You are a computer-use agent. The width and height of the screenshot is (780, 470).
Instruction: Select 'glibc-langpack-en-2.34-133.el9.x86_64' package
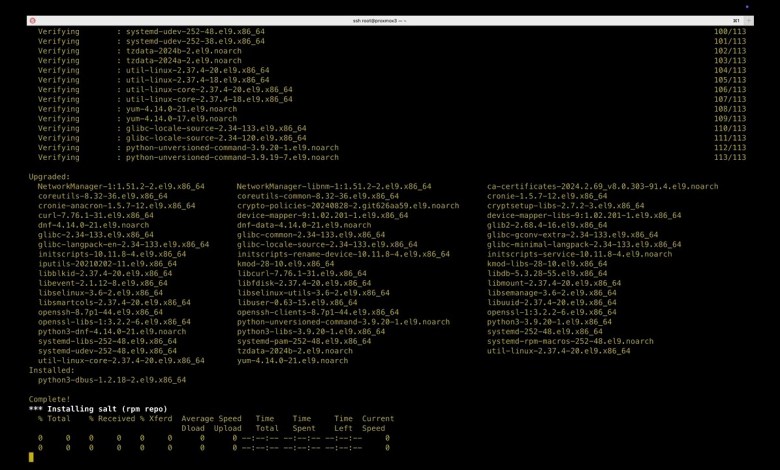(x=123, y=245)
